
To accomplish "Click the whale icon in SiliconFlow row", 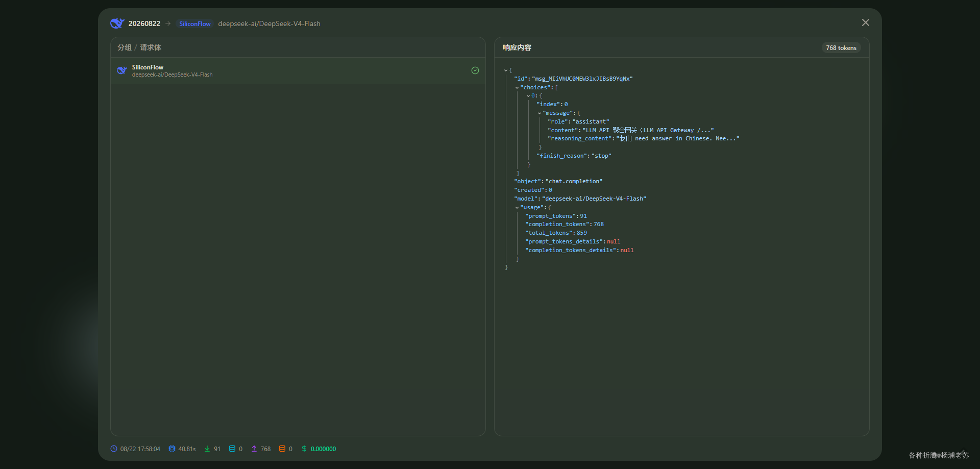I will [x=122, y=70].
